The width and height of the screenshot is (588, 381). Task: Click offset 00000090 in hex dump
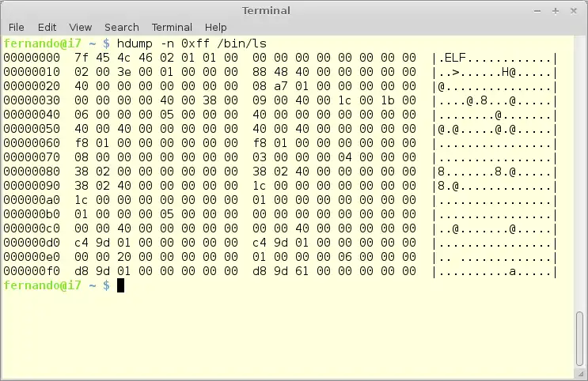(32, 186)
